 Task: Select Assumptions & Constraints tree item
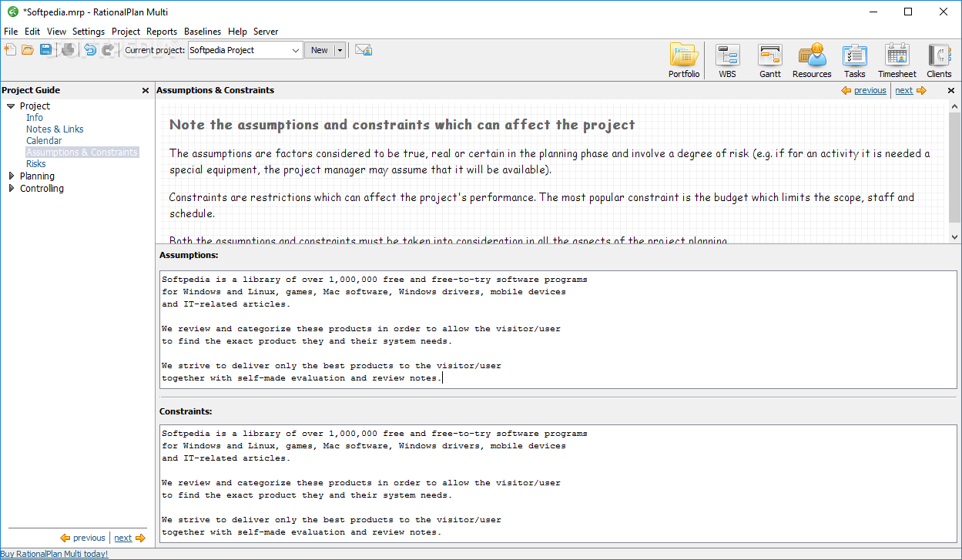tap(82, 153)
